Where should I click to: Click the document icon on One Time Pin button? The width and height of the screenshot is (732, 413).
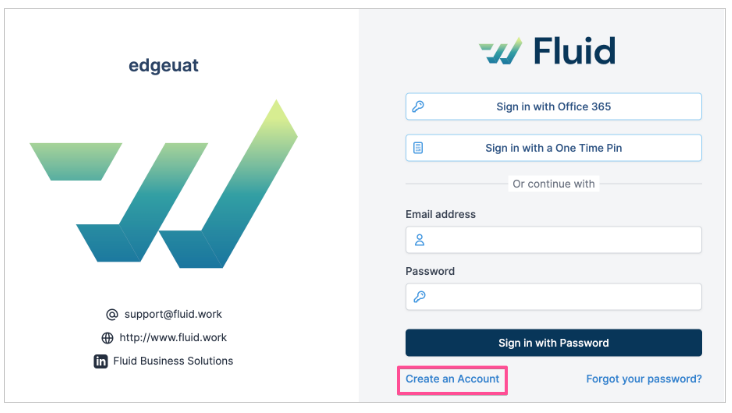(x=418, y=148)
